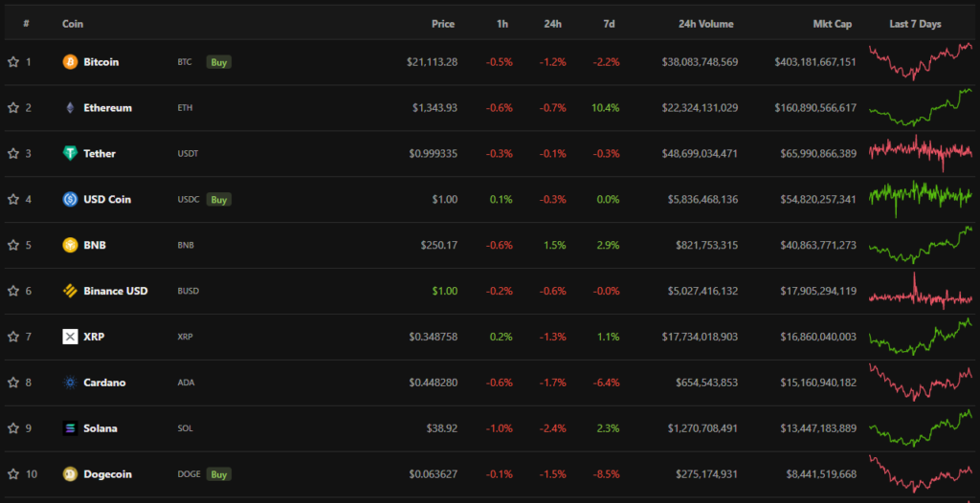Click the Dogecoin logo icon

[70, 474]
